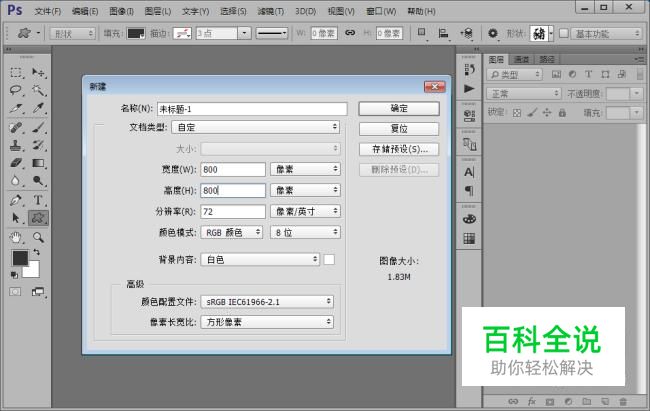Select the Clone Stamp tool
The image size is (650, 411).
click(x=16, y=145)
